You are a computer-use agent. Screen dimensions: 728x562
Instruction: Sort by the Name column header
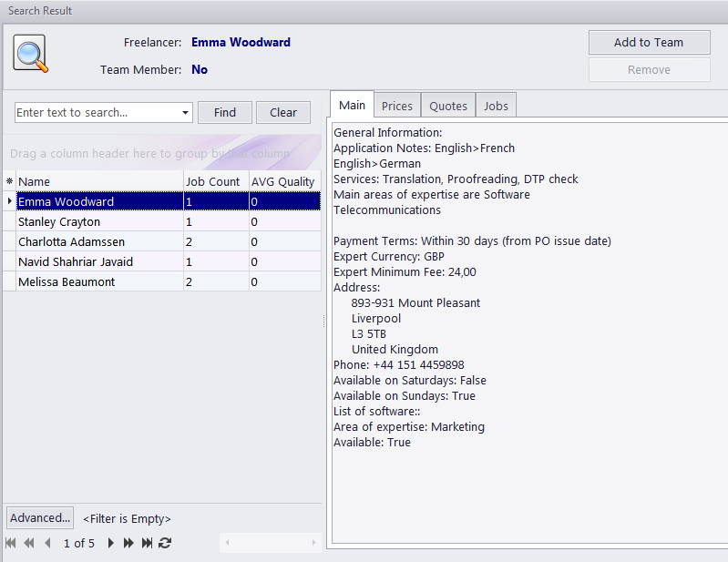coord(100,181)
